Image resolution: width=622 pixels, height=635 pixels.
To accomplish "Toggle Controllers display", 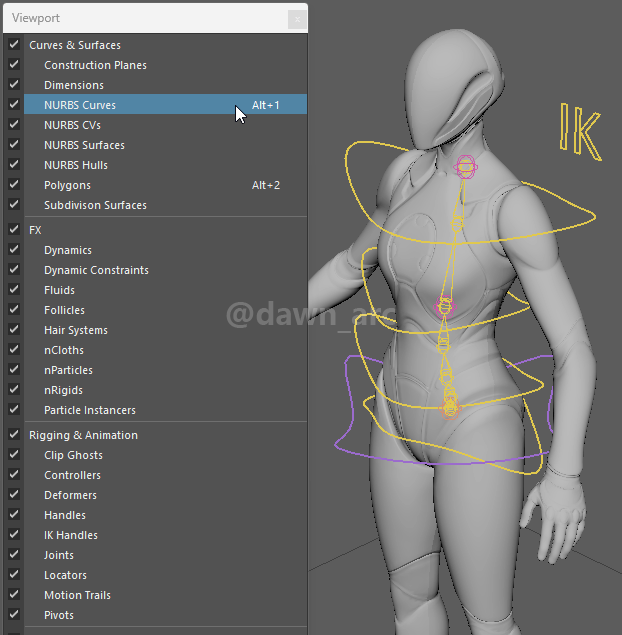I will (x=14, y=474).
